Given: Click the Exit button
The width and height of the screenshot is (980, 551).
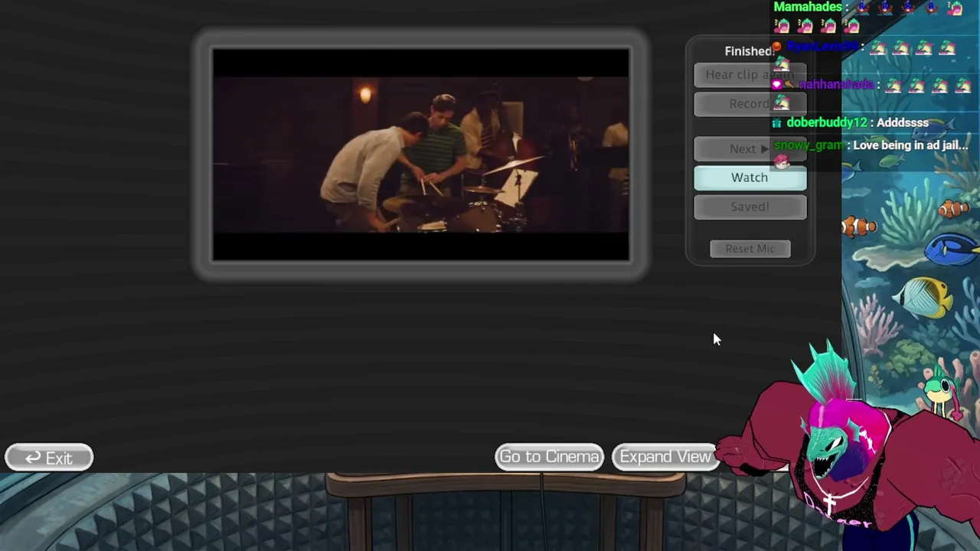Looking at the screenshot, I should [x=49, y=458].
